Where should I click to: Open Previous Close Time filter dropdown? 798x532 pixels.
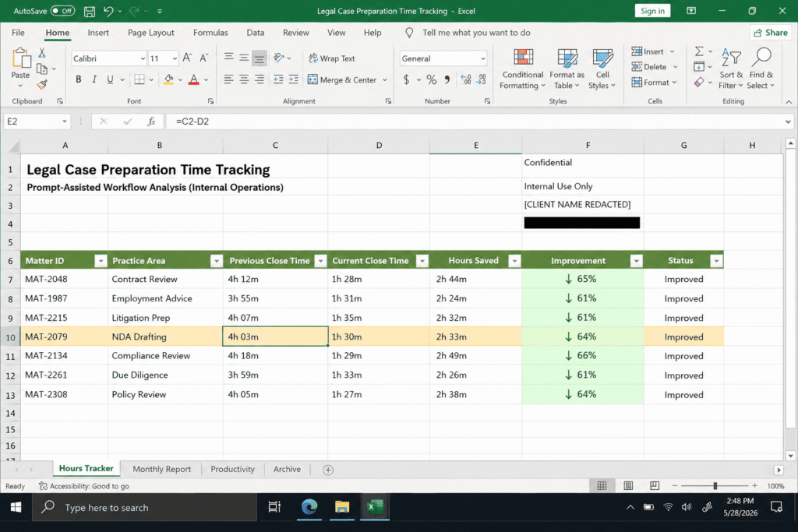pos(320,261)
